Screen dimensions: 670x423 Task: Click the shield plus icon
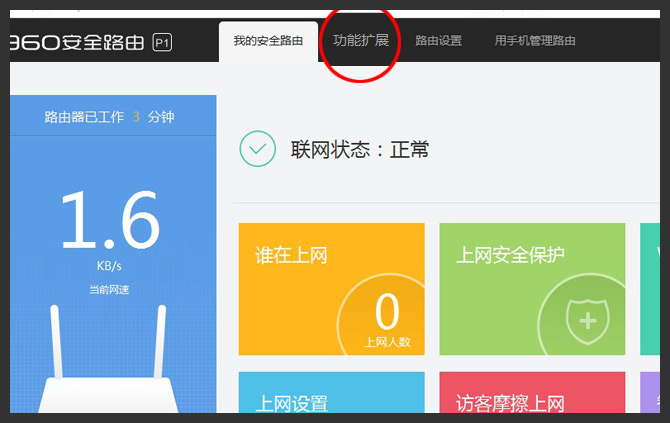(585, 321)
